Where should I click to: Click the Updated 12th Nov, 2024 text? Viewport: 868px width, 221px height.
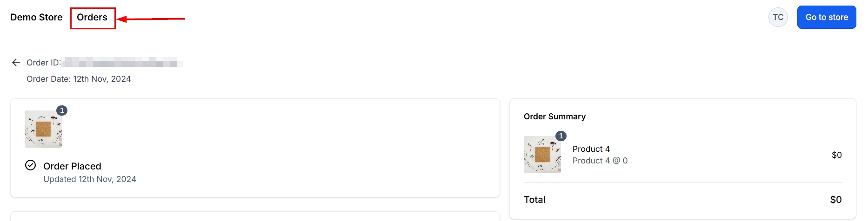(x=90, y=179)
